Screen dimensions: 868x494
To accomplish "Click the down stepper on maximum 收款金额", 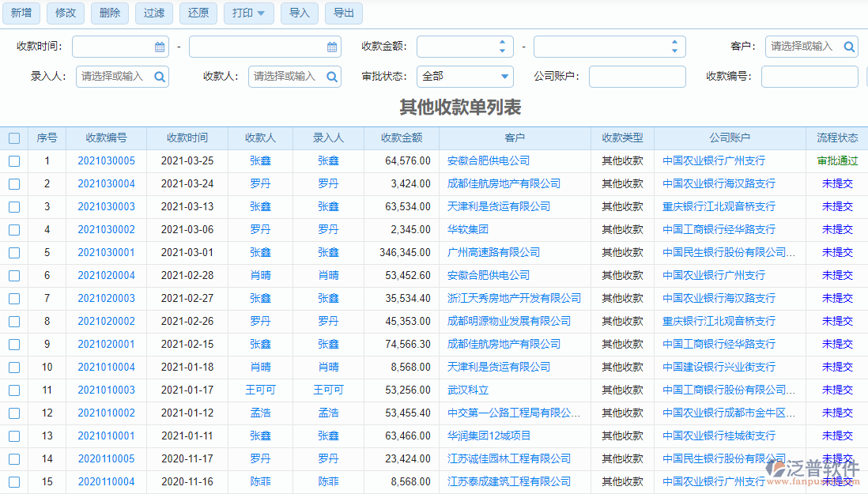I will (674, 51).
